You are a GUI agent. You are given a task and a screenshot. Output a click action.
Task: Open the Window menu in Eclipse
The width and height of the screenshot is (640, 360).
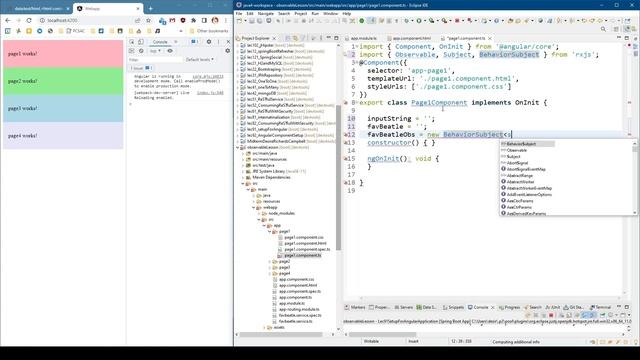pyautogui.click(x=330, y=13)
